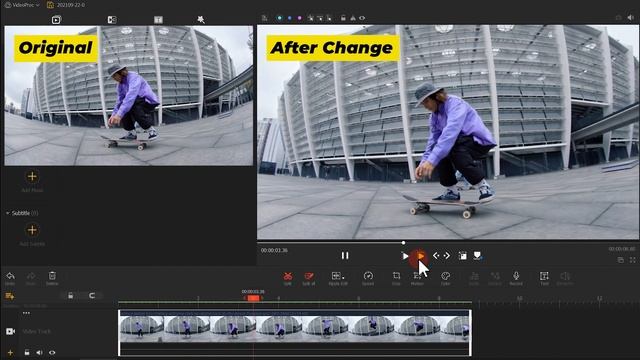
Task: Lock the Video Track
Action: point(27,352)
